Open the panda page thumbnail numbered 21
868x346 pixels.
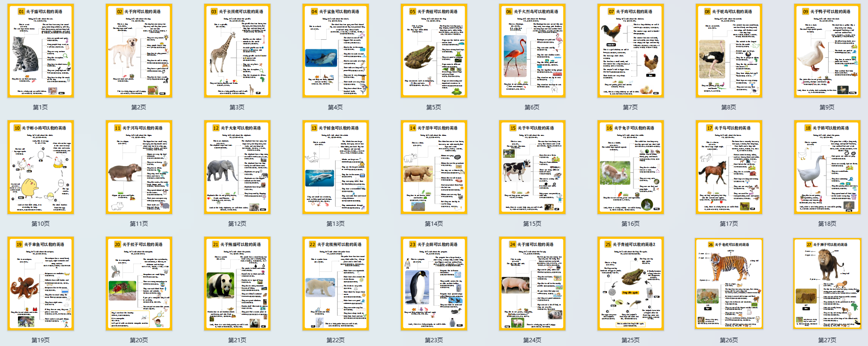237,284
